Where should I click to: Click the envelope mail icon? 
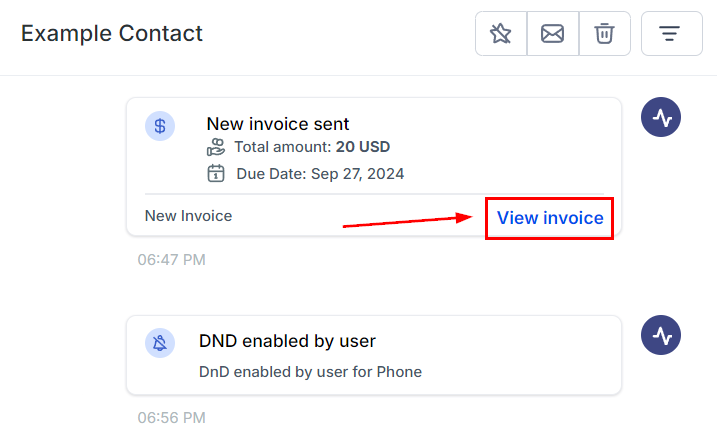click(553, 34)
